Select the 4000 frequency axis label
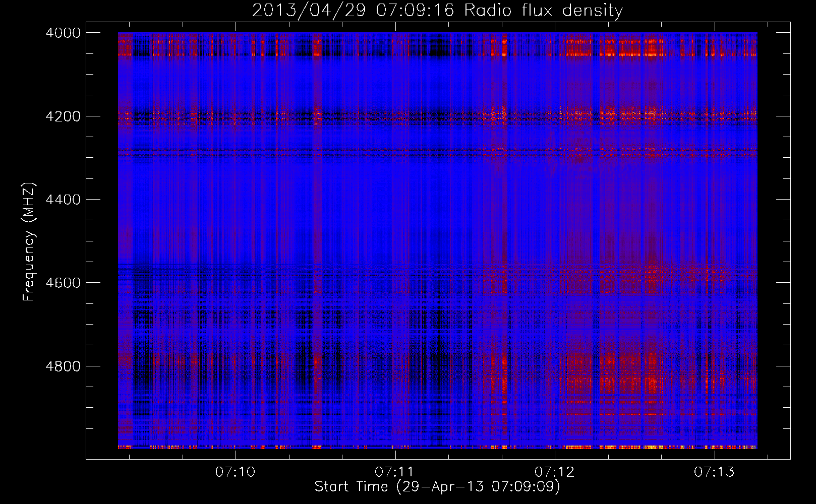This screenshot has width=816, height=504. point(63,33)
